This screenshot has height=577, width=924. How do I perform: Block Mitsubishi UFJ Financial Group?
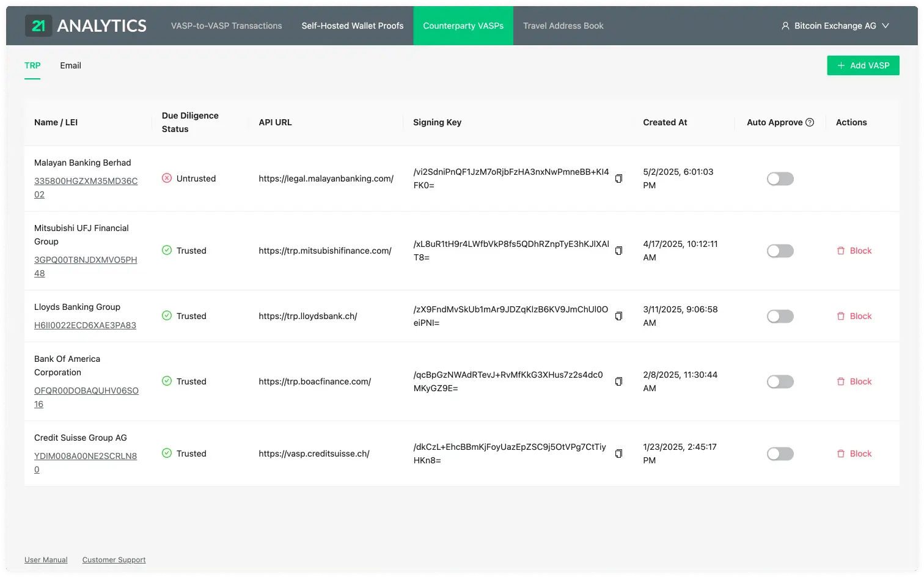tap(854, 251)
